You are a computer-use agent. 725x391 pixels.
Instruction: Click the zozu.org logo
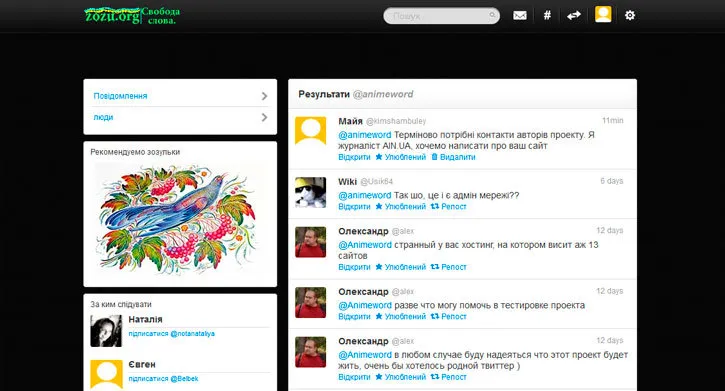[x=132, y=15]
